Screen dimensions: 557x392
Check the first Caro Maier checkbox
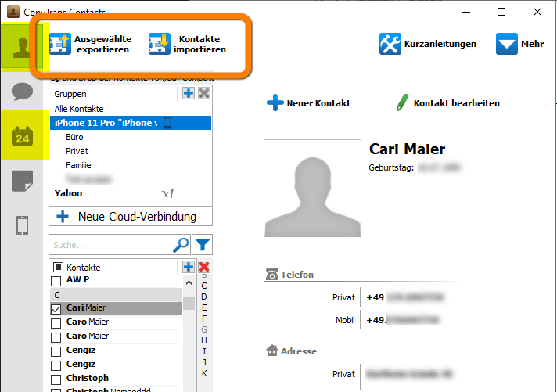point(56,323)
